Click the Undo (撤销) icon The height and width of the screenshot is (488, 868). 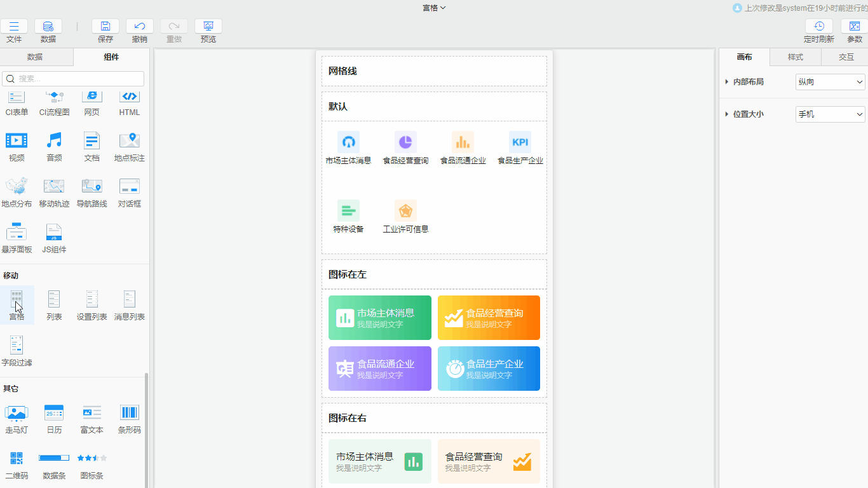pos(140,27)
